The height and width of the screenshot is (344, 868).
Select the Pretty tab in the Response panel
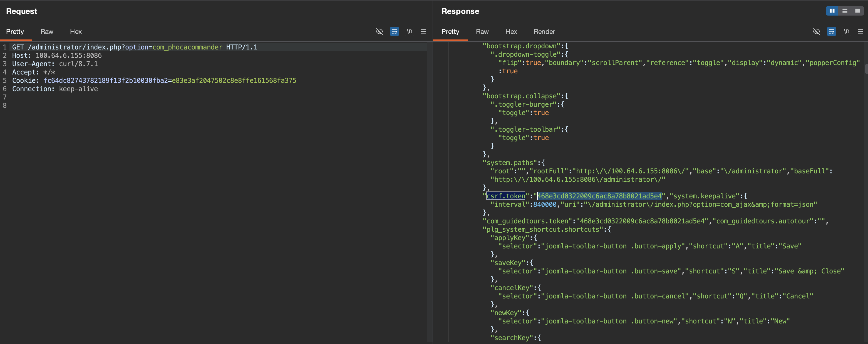coord(450,32)
